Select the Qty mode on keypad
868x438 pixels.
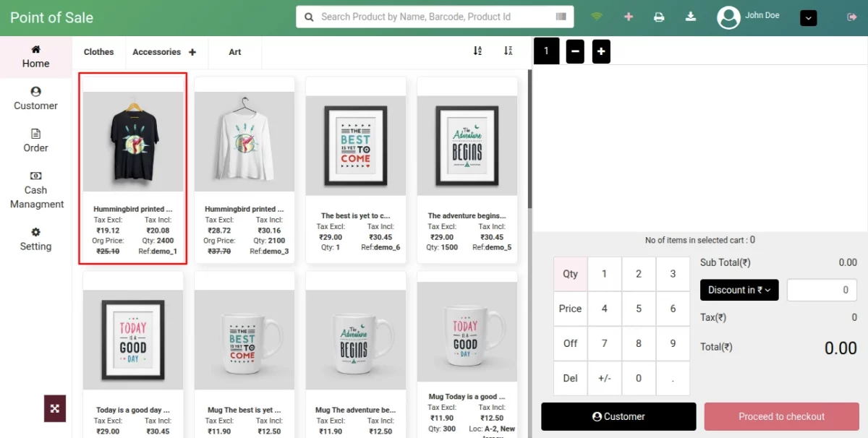[x=570, y=274]
